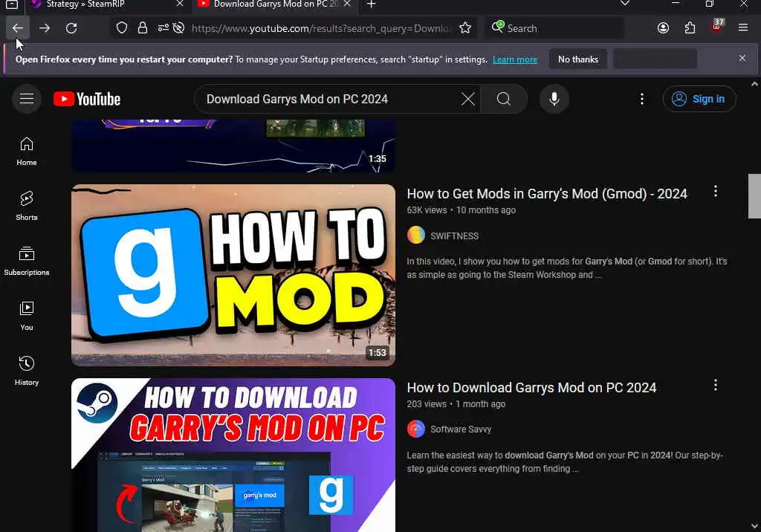
Task: Dismiss startup prompt with No thanks
Action: click(578, 59)
